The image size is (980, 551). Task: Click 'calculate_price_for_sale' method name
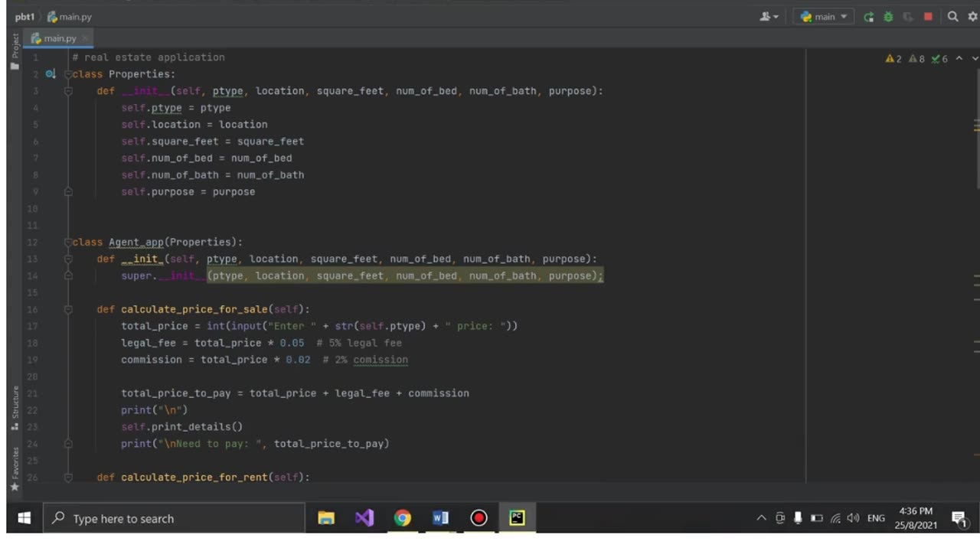[x=194, y=309]
